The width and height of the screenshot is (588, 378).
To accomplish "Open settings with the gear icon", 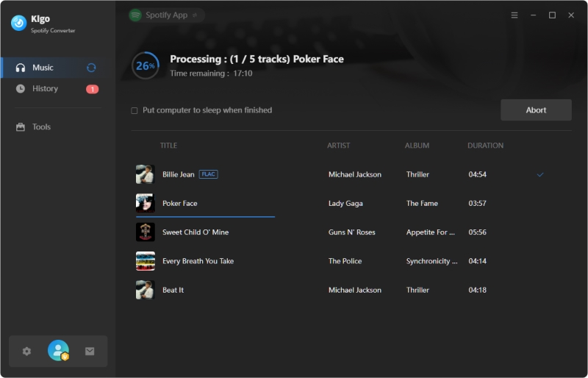I will pyautogui.click(x=26, y=352).
